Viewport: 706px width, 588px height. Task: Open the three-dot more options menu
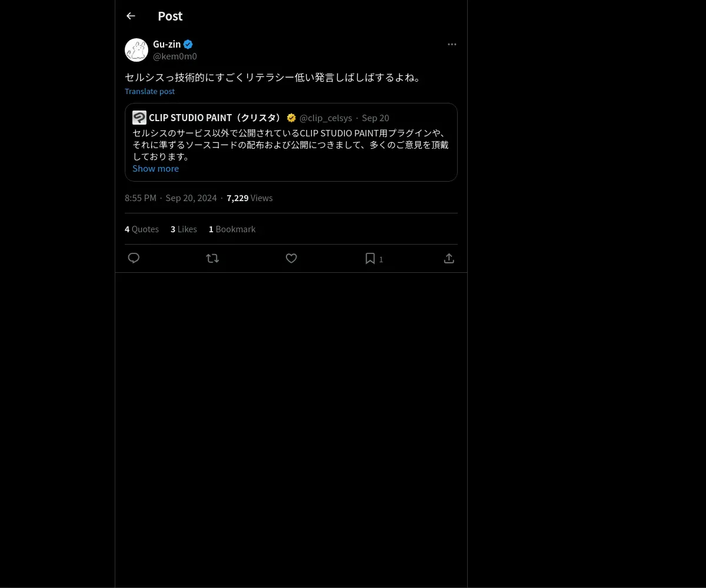point(452,44)
